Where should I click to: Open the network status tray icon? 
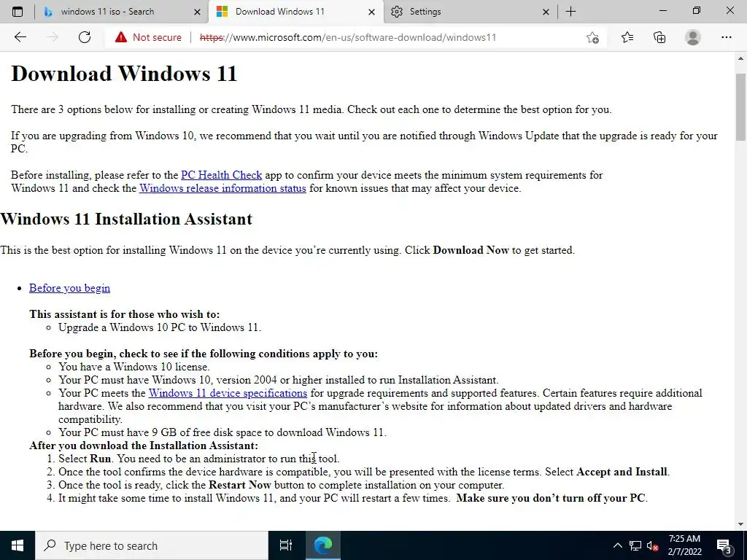[635, 545]
